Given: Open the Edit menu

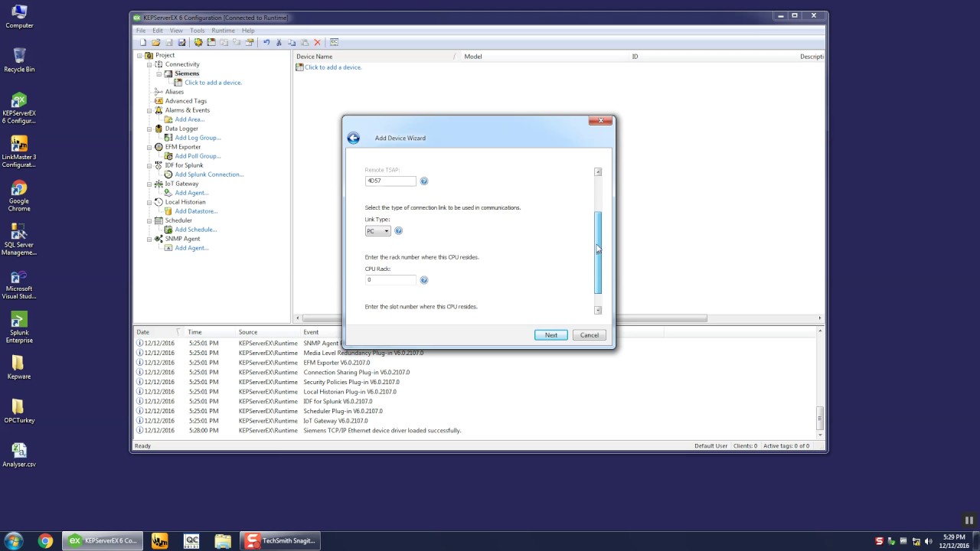Looking at the screenshot, I should point(158,31).
